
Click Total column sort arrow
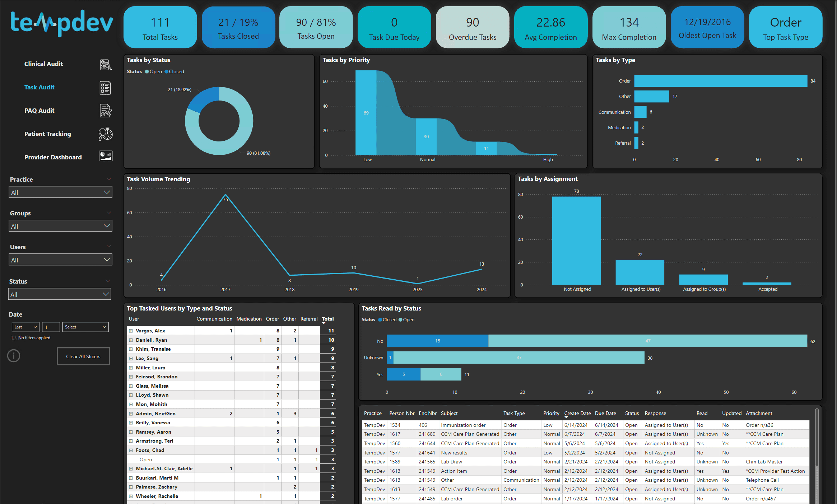[x=324, y=323]
